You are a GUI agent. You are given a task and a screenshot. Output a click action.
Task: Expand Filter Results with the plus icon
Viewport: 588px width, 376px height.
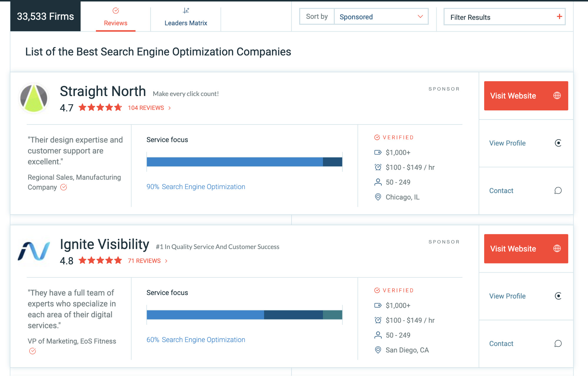click(x=559, y=16)
